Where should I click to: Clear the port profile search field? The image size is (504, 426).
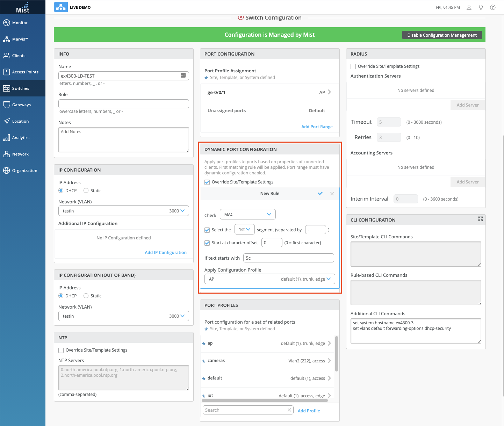289,410
